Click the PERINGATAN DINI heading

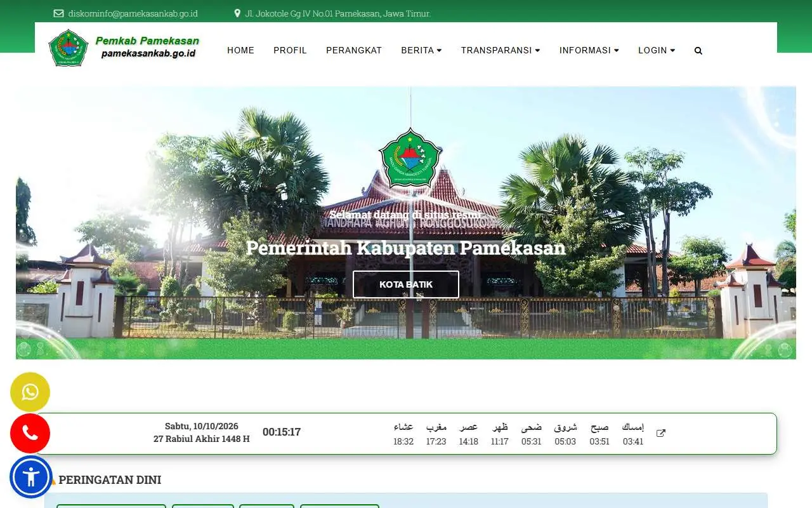110,480
